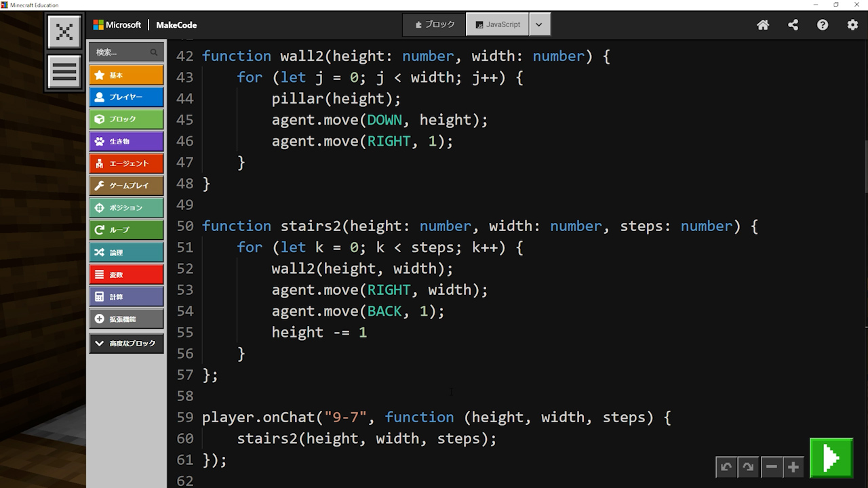Click the Redo arrow button

(x=748, y=467)
